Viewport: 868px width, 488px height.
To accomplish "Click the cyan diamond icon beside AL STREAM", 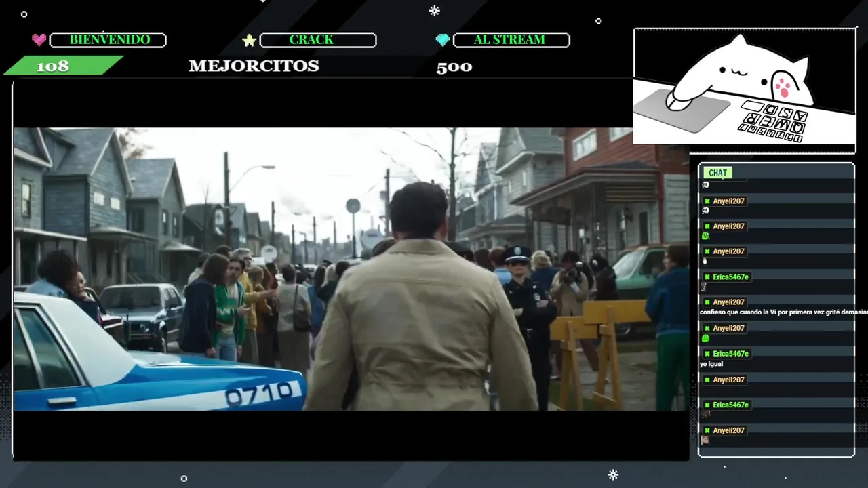I will [x=443, y=40].
